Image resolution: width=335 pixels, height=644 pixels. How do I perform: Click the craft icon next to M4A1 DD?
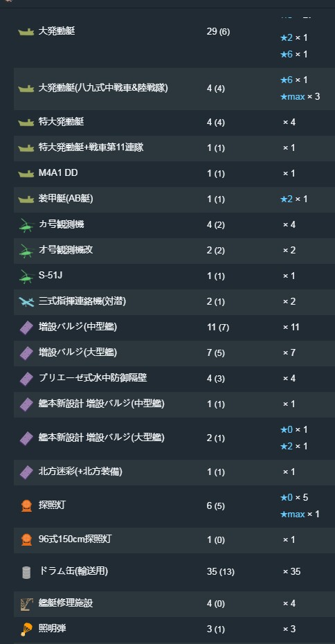click(26, 174)
